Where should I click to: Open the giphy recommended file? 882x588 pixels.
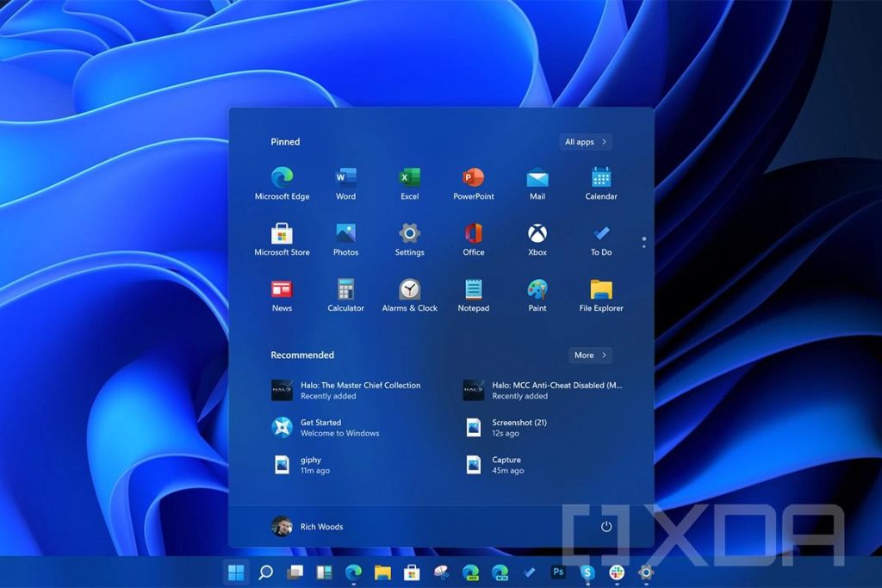coord(301,465)
